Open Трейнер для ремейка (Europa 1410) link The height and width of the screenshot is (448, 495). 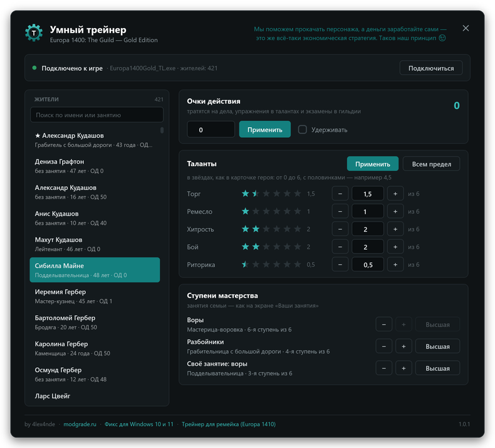(229, 424)
